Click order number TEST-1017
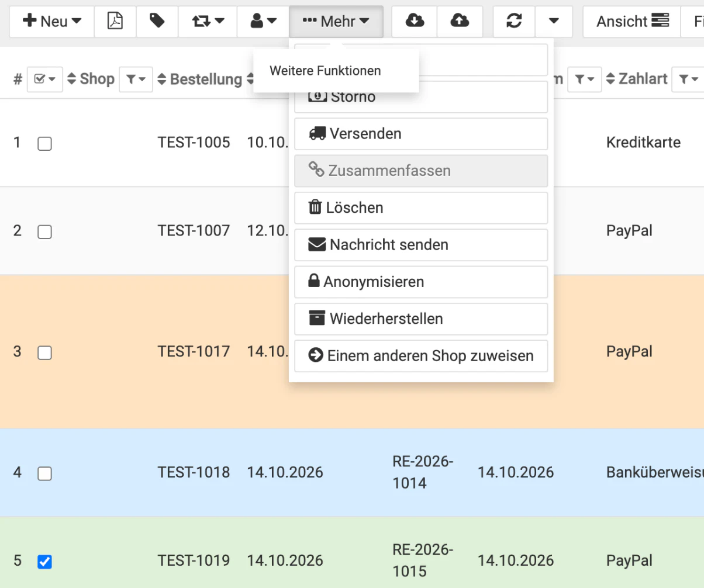 pos(194,351)
